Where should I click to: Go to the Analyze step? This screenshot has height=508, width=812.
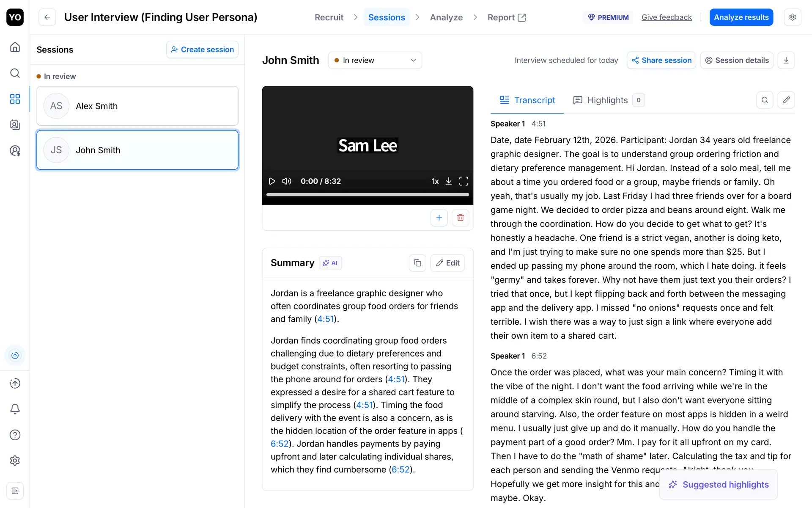click(446, 17)
